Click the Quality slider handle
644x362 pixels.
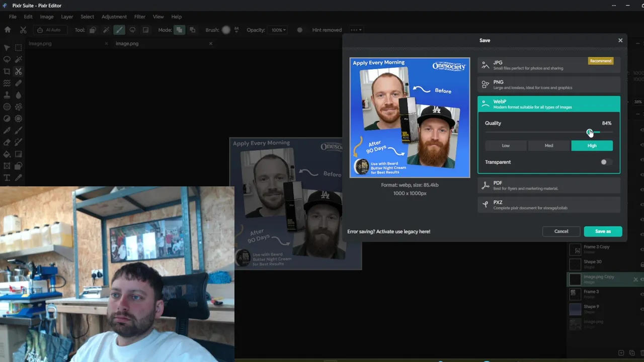pos(590,132)
